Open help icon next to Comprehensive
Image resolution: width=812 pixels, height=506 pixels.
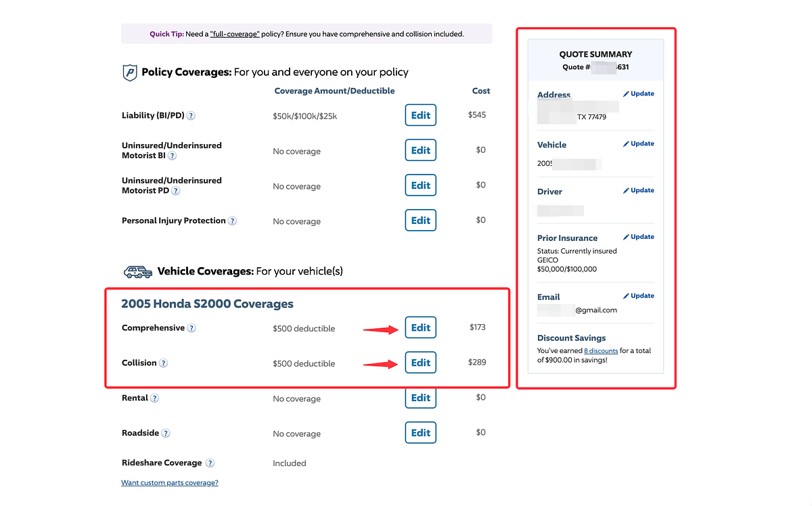pyautogui.click(x=191, y=328)
